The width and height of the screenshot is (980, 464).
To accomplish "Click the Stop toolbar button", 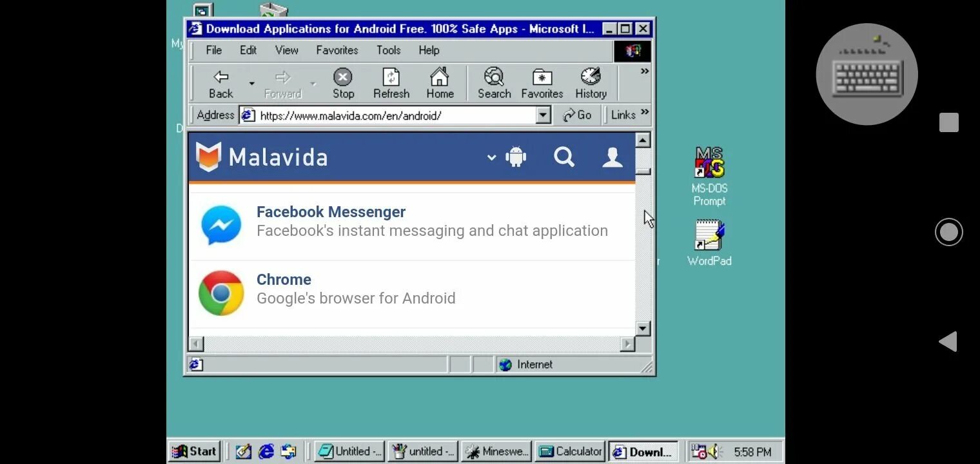I will pyautogui.click(x=343, y=84).
